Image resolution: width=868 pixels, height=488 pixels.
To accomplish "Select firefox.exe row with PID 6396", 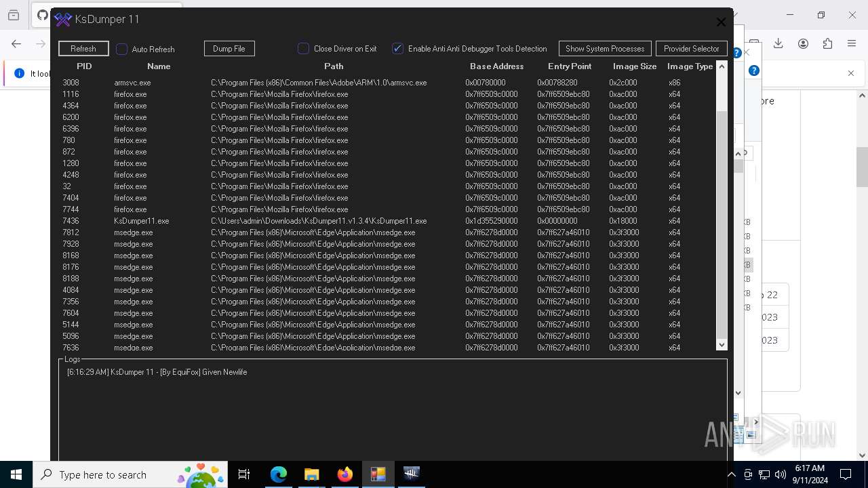I will pyautogui.click(x=387, y=129).
